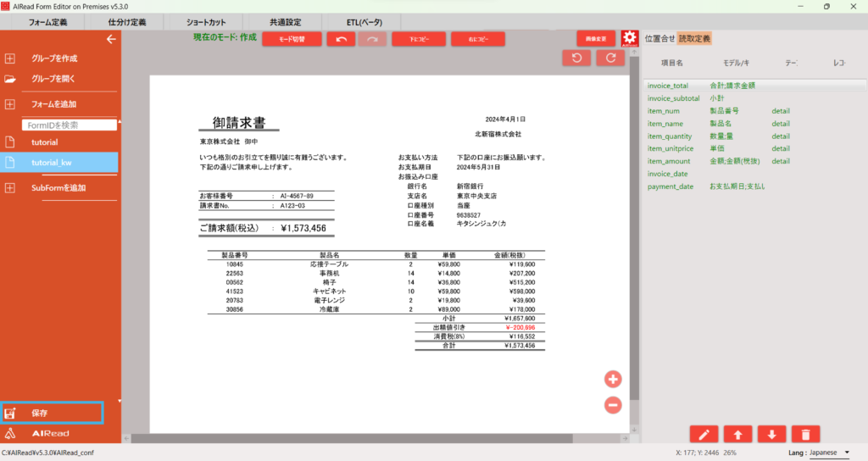Click the undo arrow button in toolbar
The height and width of the screenshot is (461, 868).
pos(341,39)
